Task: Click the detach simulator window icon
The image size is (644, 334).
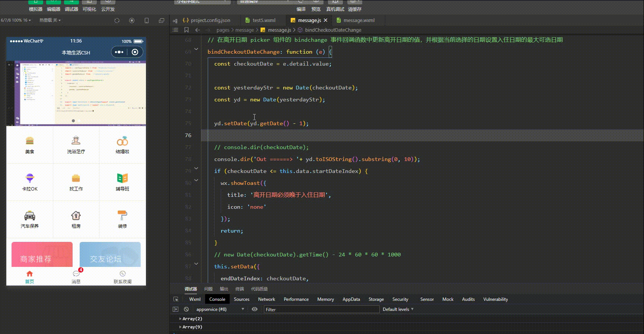Action: tap(161, 21)
